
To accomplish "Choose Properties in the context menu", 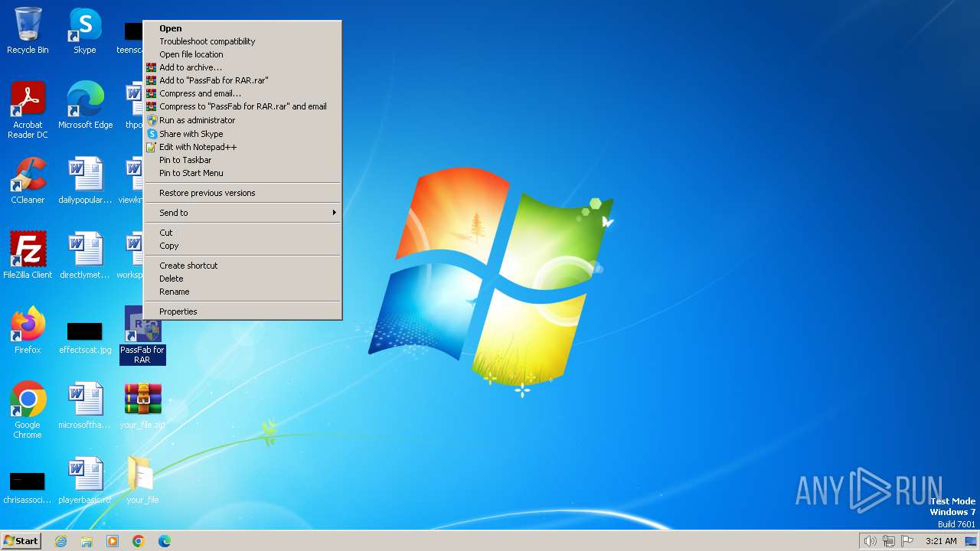I will pyautogui.click(x=242, y=311).
